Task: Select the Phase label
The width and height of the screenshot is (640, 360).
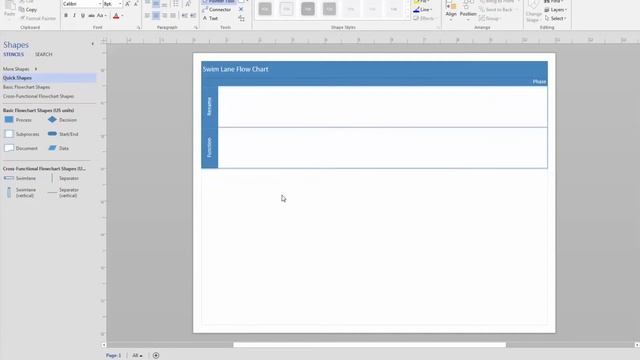Action: tap(539, 82)
